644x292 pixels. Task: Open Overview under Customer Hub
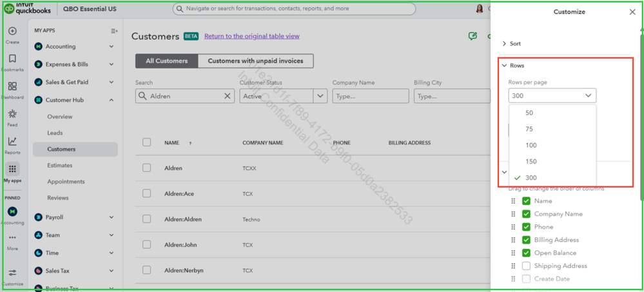point(59,117)
